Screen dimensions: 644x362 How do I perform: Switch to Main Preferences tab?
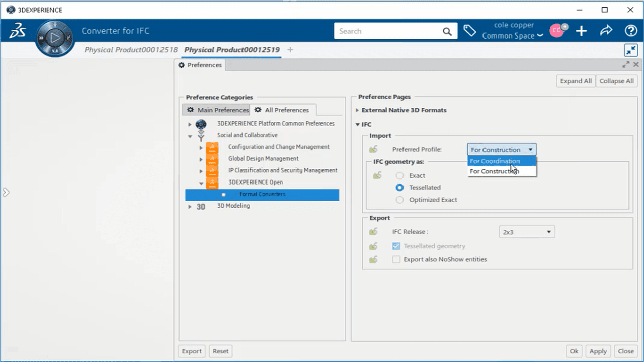[216, 110]
